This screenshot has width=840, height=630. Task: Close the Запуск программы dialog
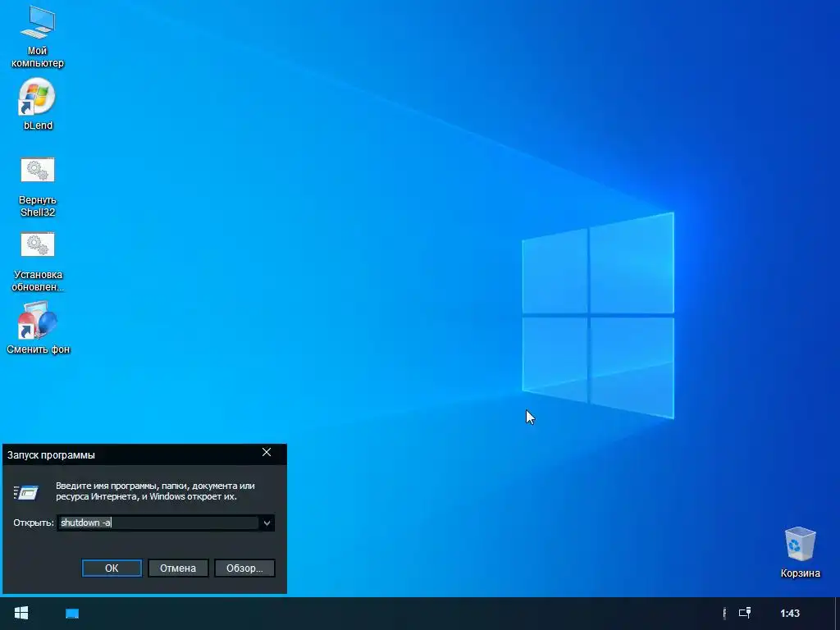[267, 453]
